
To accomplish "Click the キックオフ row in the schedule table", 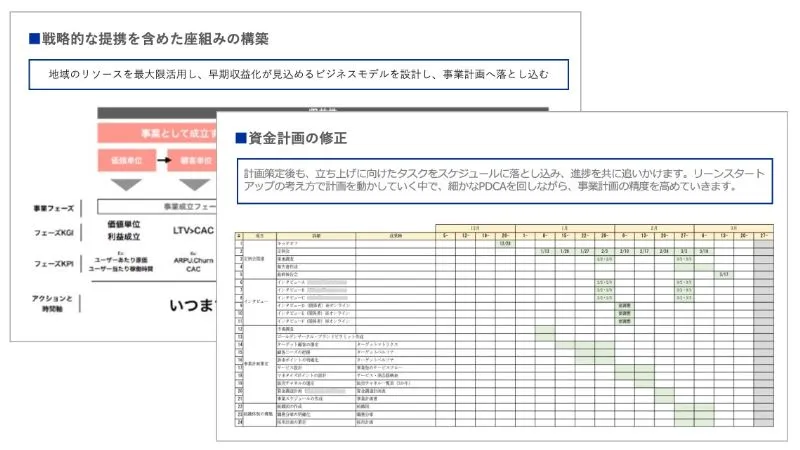I will [505, 244].
